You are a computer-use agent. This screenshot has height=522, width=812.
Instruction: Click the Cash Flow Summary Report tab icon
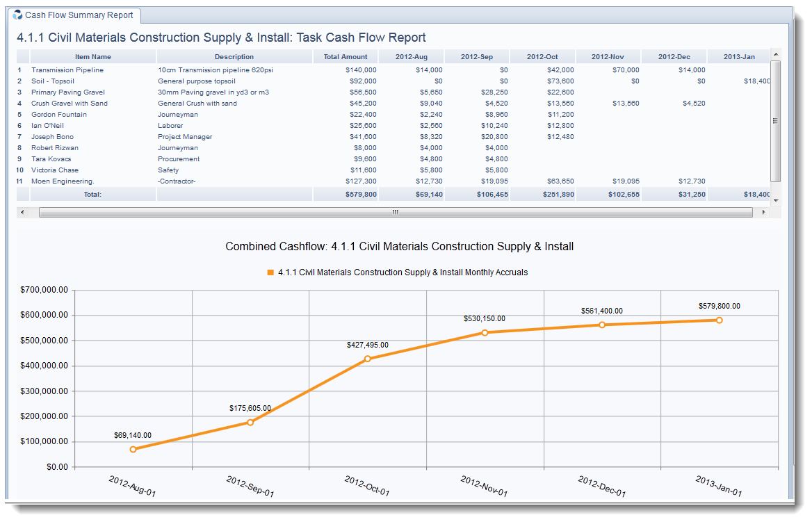click(17, 15)
